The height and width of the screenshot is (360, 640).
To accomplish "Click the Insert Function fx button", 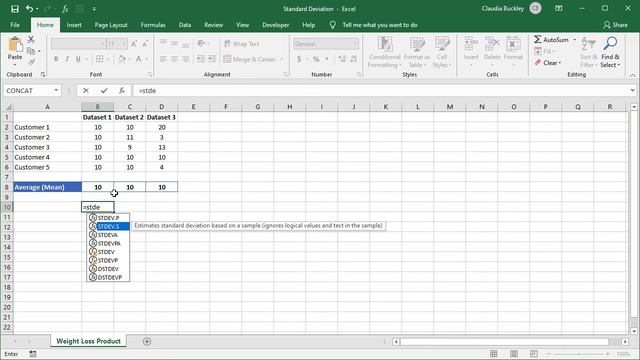I will pyautogui.click(x=122, y=91).
